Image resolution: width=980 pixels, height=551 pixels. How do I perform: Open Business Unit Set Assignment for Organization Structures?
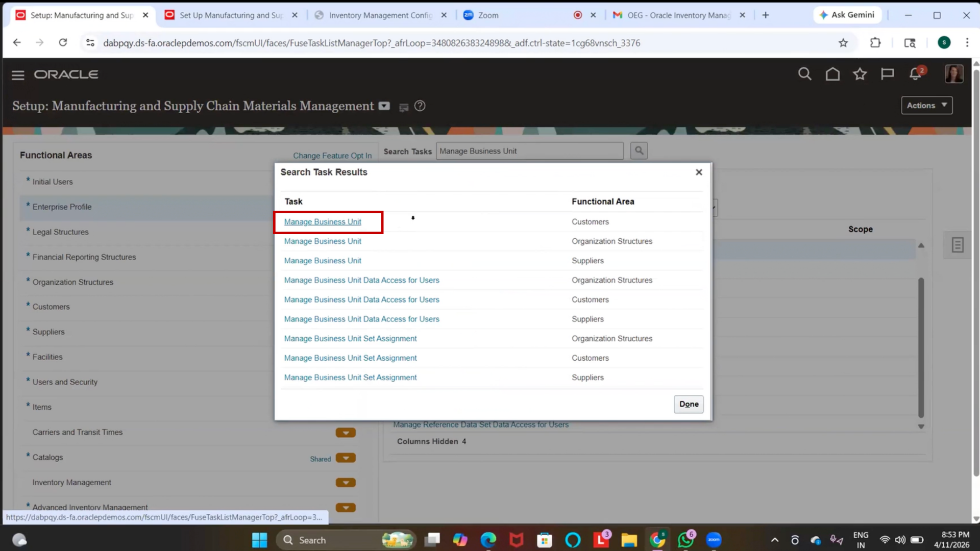[350, 338]
